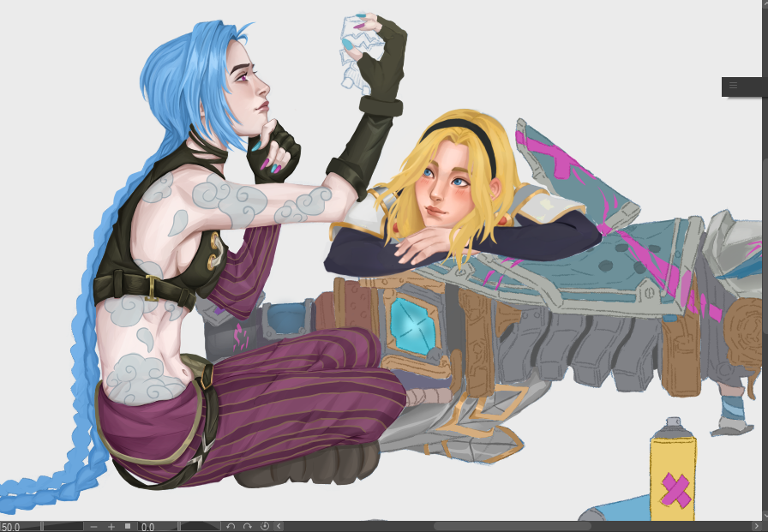
Task: Click the horizontal scroll left arrow
Action: click(x=279, y=526)
